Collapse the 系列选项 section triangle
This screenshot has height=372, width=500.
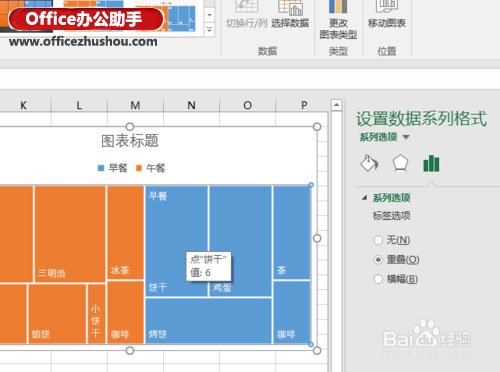point(364,198)
